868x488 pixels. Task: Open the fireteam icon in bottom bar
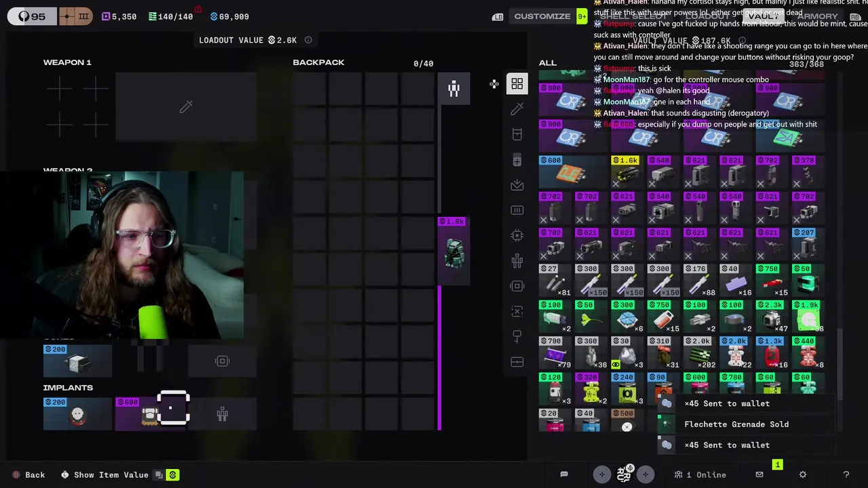point(624,474)
